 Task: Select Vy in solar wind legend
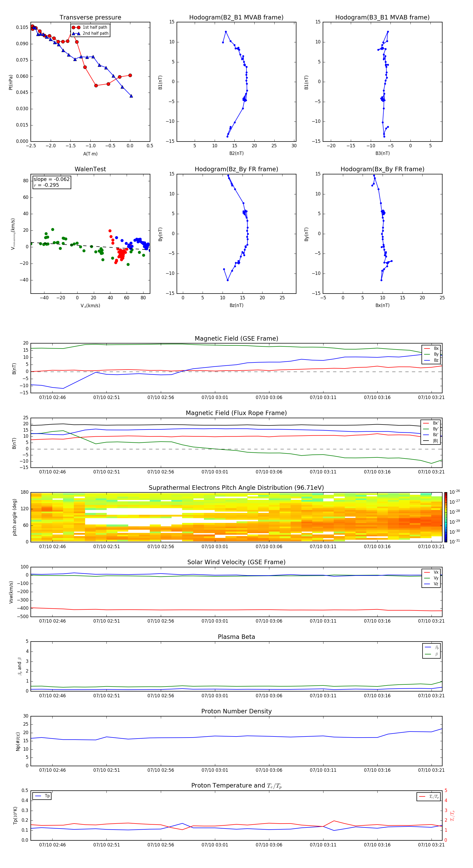tap(431, 578)
